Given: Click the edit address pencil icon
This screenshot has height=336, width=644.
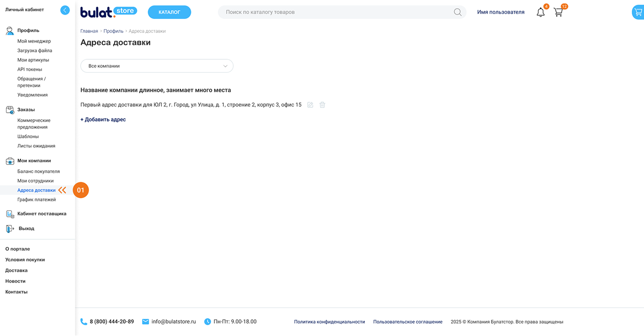Looking at the screenshot, I should coord(310,105).
